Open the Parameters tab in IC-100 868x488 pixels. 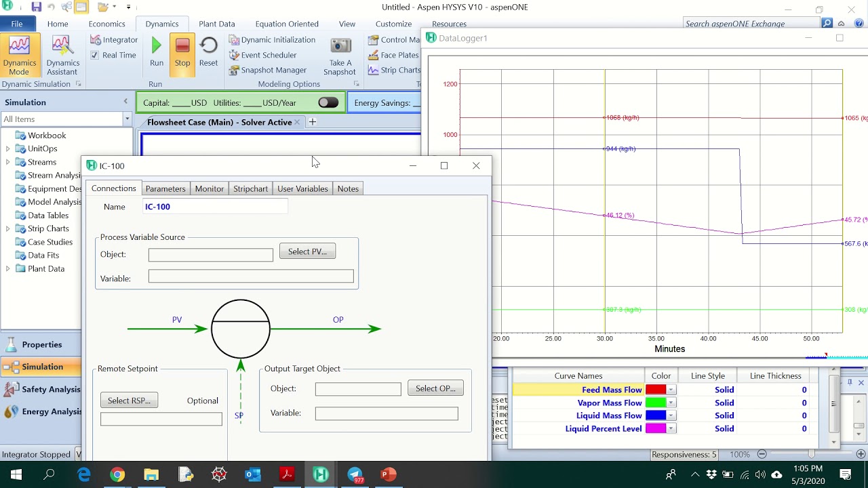(x=165, y=188)
